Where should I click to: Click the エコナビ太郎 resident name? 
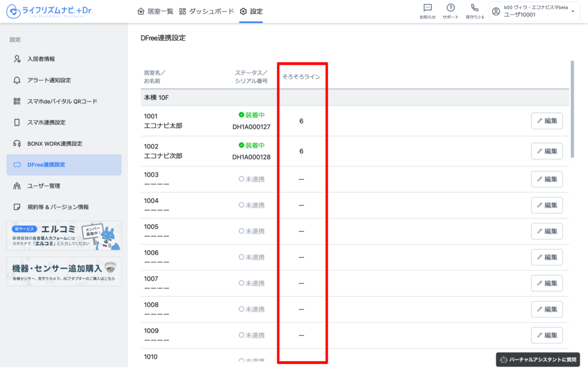tap(163, 126)
